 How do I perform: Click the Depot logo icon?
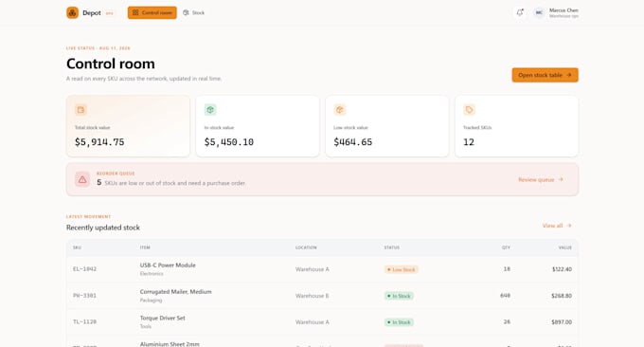72,12
